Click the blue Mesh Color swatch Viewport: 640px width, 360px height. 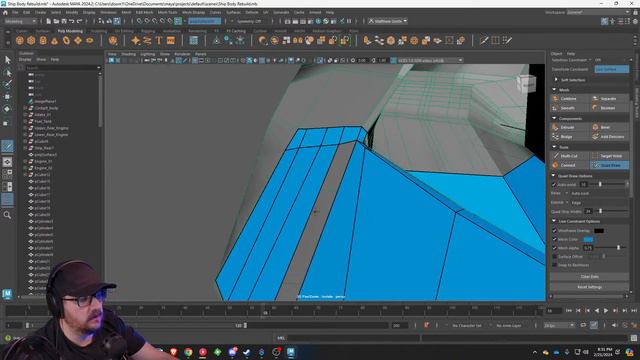pos(588,239)
